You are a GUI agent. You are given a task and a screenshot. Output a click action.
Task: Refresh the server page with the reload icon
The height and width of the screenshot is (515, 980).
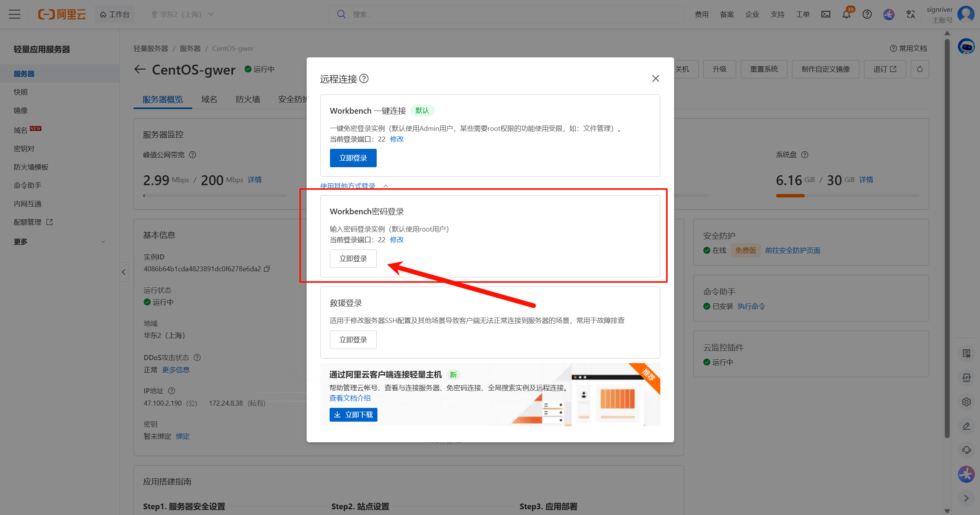coord(920,69)
